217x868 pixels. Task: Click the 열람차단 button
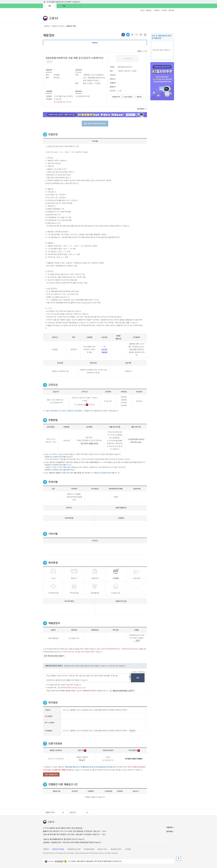138,97
